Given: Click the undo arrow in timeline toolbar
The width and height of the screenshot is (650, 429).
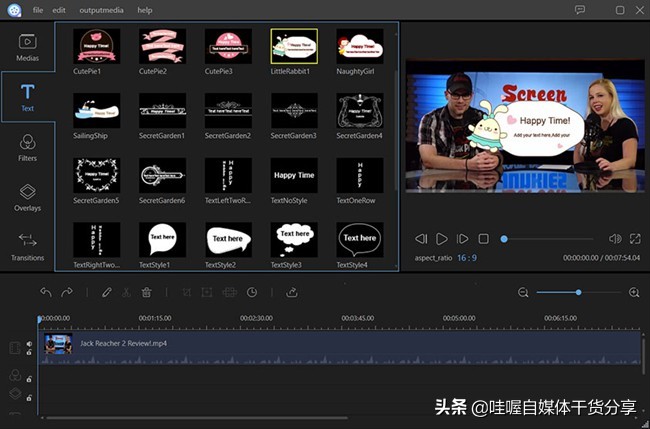Looking at the screenshot, I should point(46,292).
